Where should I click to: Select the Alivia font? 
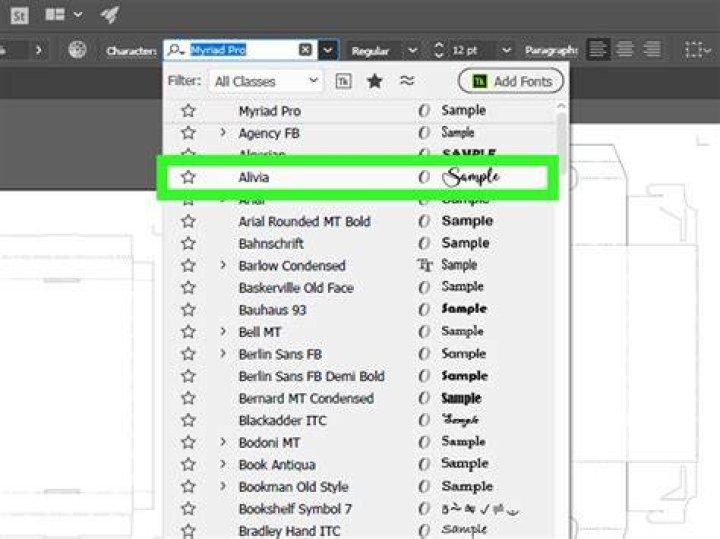pos(253,177)
